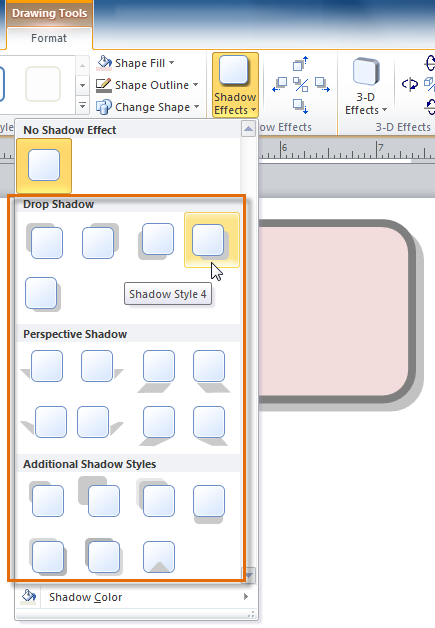This screenshot has height=628, width=435.
Task: Choose fourth Perspective Shadow style in top row
Action: tap(211, 371)
